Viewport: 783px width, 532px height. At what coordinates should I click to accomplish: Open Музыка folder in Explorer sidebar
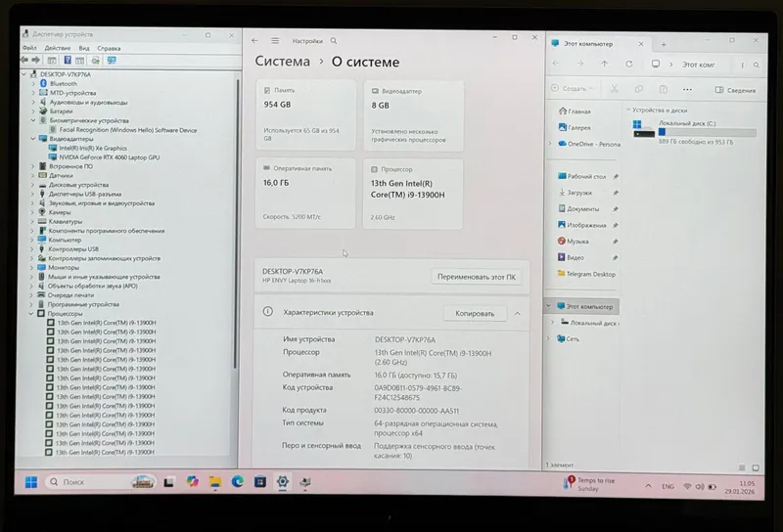tap(573, 241)
